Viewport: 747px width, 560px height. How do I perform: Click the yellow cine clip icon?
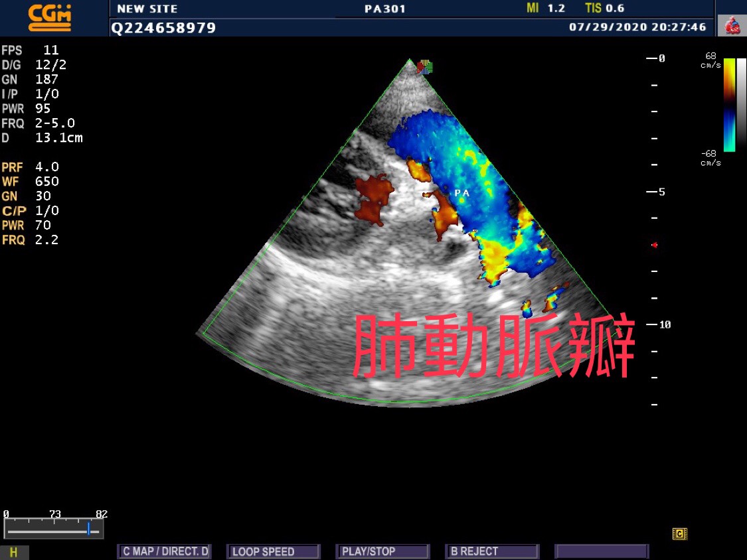point(679,533)
